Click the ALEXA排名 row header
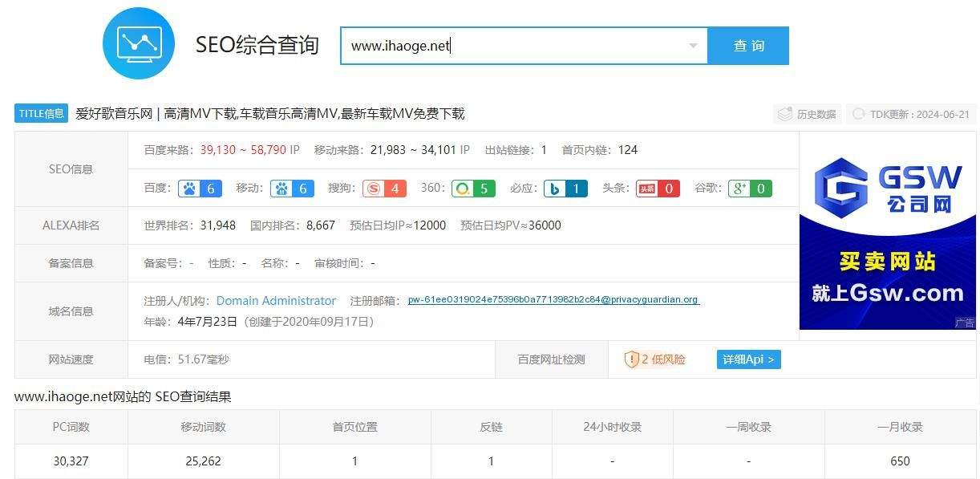980x479 pixels. click(x=71, y=225)
